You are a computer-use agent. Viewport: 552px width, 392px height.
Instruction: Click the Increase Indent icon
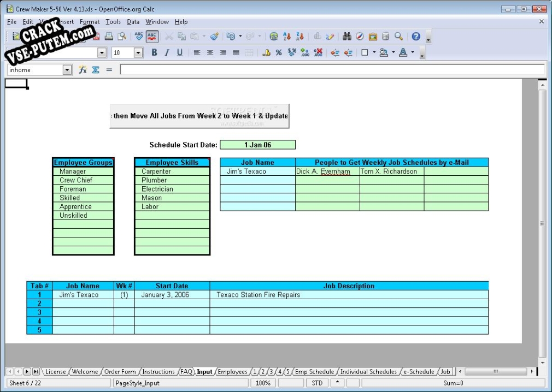348,52
